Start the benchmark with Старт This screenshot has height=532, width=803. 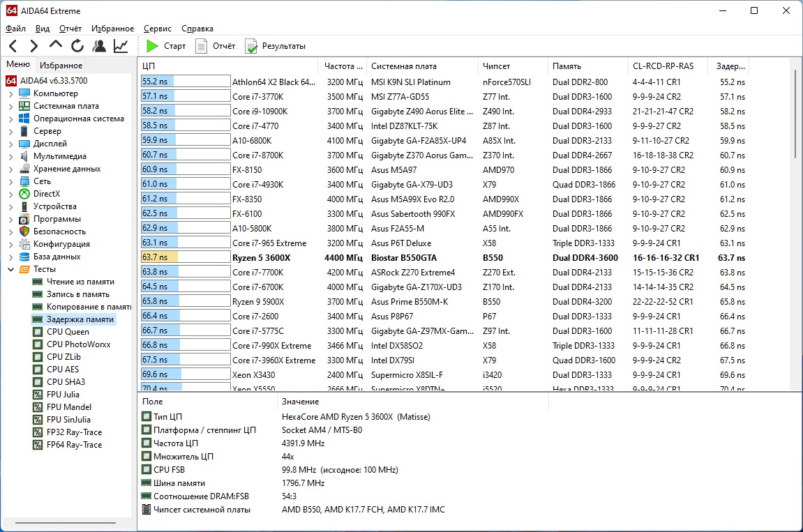[x=166, y=46]
